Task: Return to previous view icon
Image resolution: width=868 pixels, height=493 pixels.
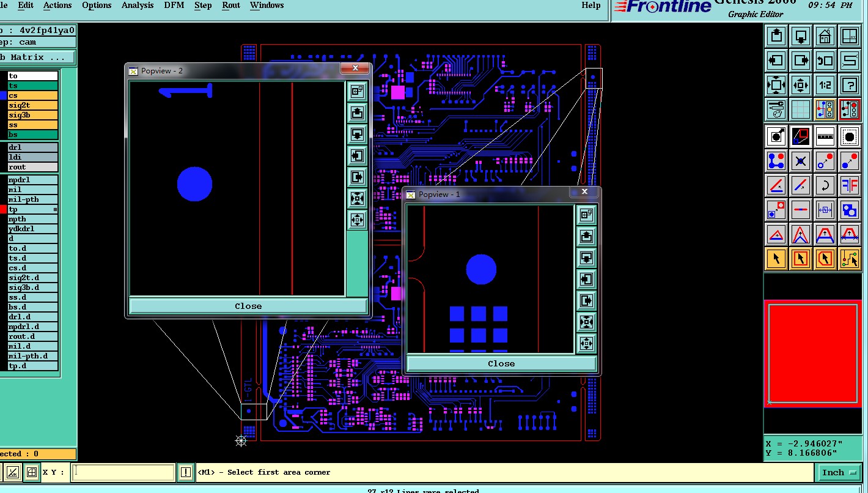Action: 825,61
